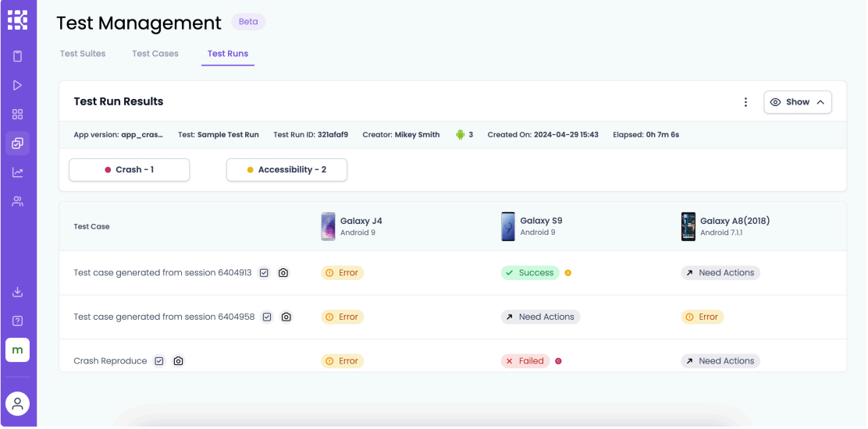
Task: Click the camera icon for session 6404958
Action: [x=286, y=317]
